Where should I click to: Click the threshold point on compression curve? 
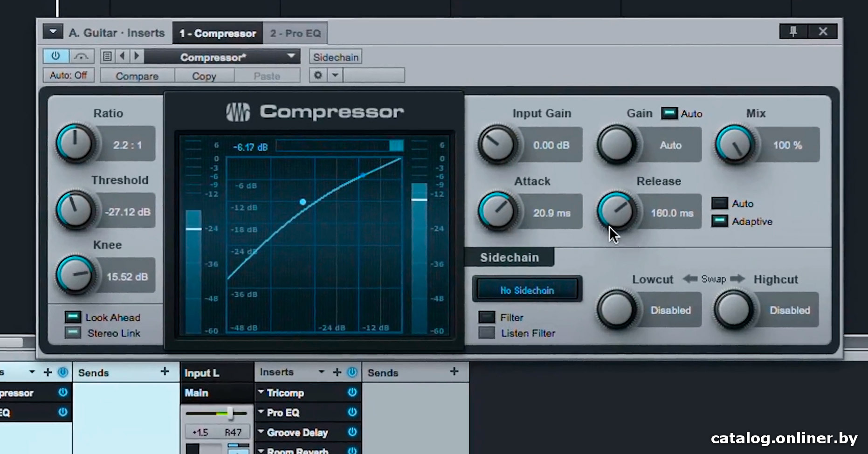(303, 202)
